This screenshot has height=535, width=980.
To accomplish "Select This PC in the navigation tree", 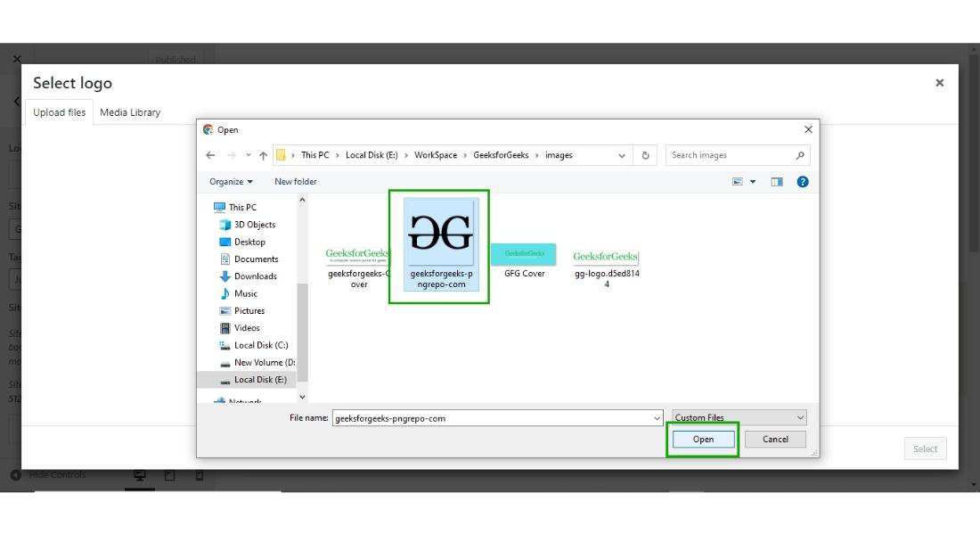I will pos(235,207).
